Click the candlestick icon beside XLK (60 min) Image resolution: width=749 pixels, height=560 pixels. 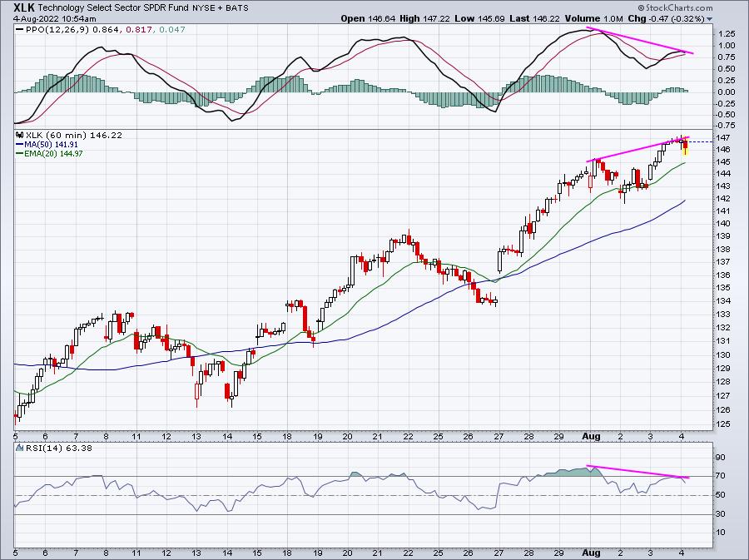pos(20,135)
